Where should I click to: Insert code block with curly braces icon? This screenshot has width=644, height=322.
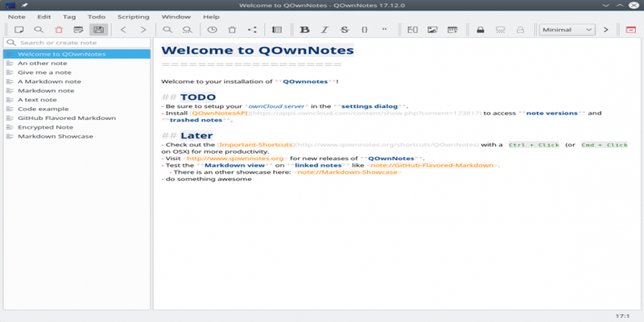coord(365,30)
